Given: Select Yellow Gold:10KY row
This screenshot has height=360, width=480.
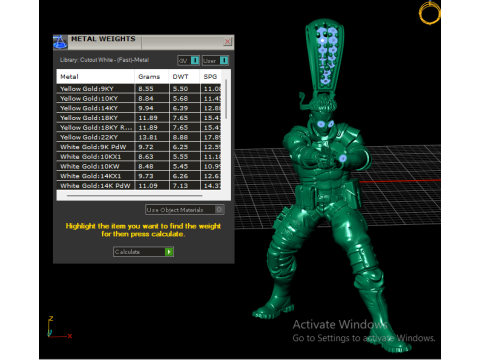Looking at the screenshot, I should tap(139, 98).
